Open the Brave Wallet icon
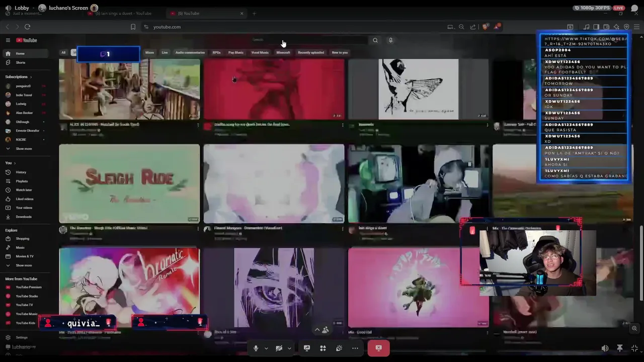 [606, 27]
